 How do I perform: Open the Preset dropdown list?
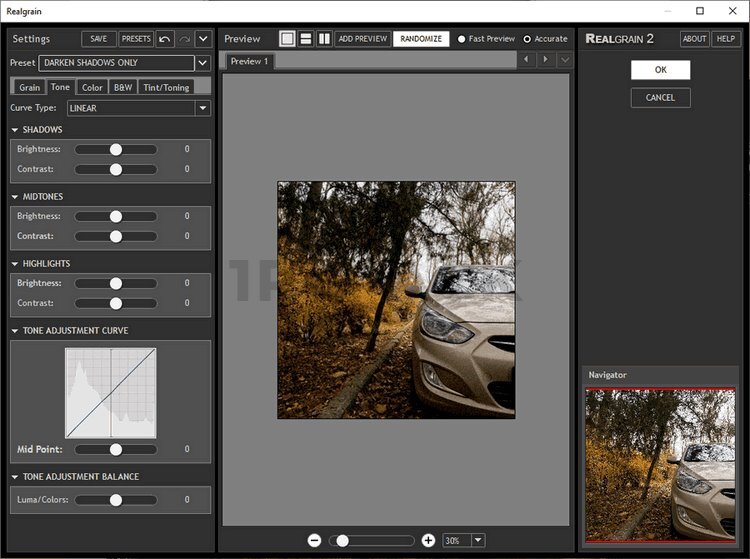203,63
